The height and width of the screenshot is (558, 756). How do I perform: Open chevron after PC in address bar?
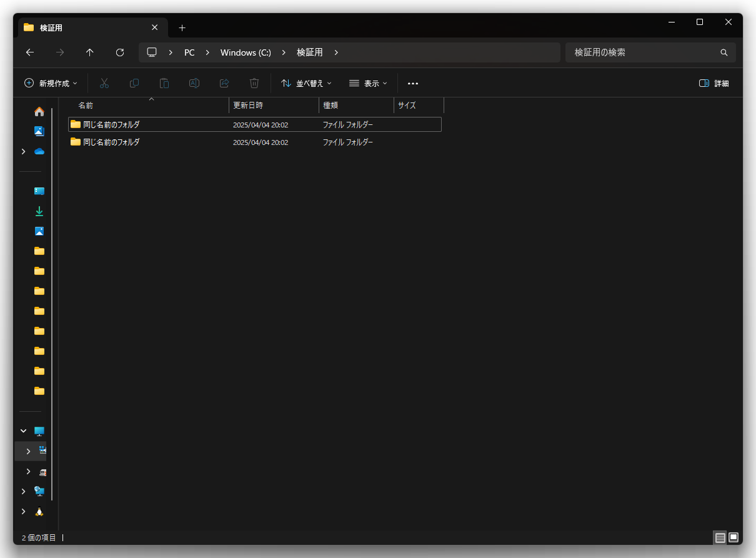click(208, 52)
